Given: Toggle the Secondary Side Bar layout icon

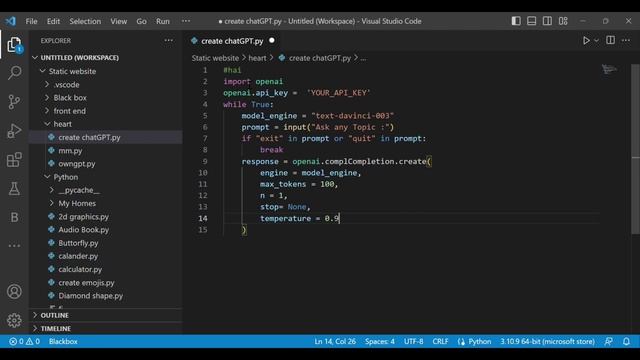Looking at the screenshot, I should (547, 21).
